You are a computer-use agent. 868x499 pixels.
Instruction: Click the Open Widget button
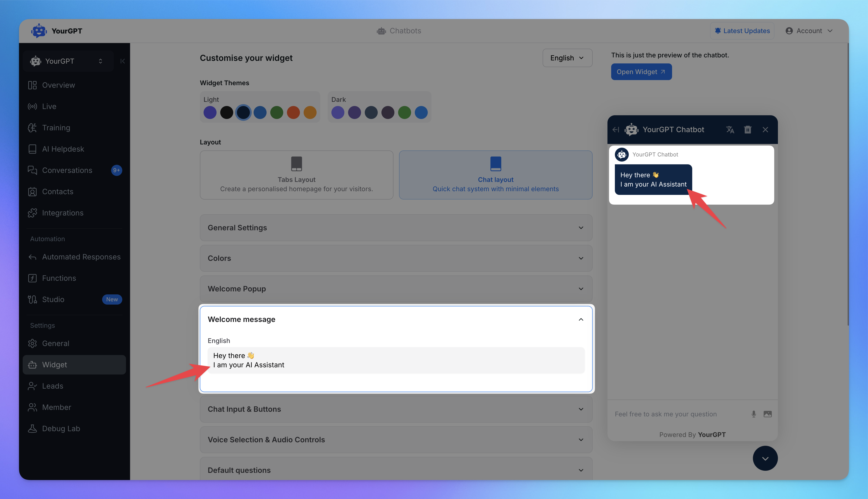tap(641, 72)
